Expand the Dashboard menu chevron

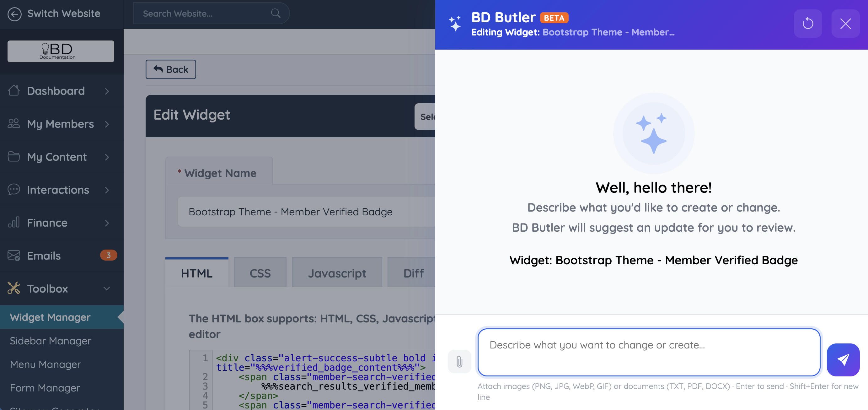(x=107, y=91)
